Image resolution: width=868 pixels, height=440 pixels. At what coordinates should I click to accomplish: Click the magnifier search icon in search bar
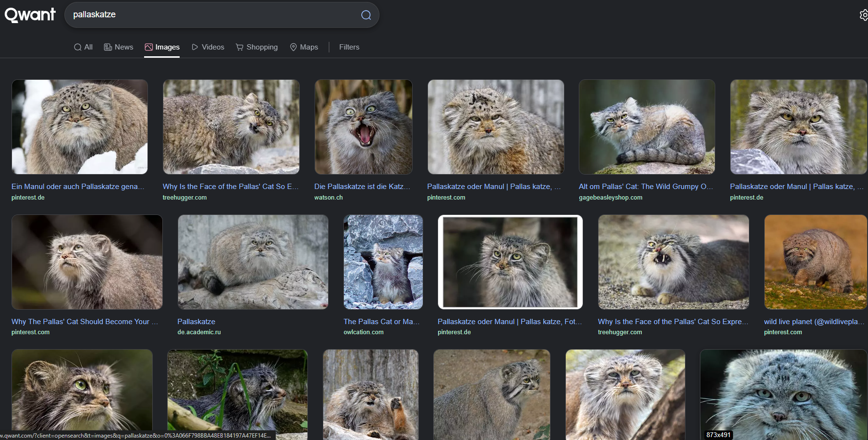366,15
